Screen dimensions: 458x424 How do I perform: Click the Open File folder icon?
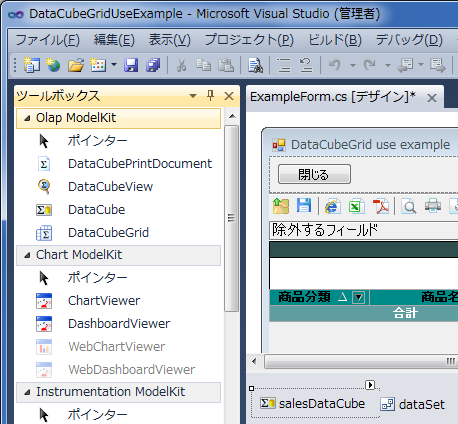tap(76, 65)
